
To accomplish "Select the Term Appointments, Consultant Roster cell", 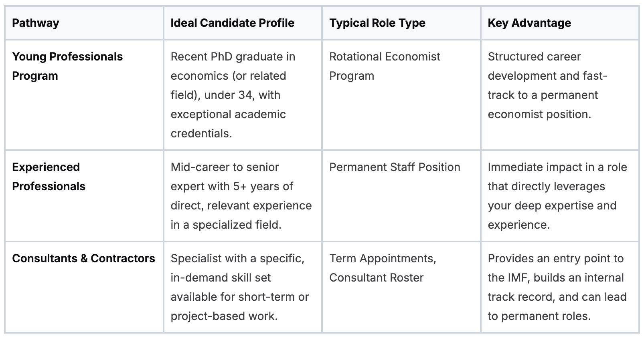I will (382, 268).
